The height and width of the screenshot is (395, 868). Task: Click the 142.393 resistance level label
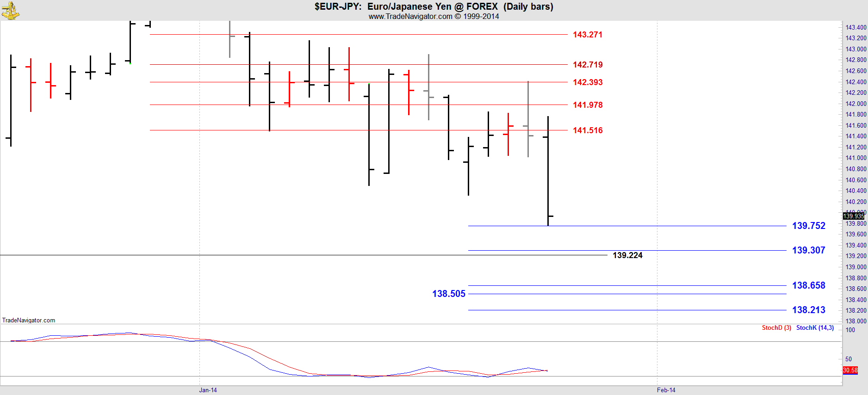pyautogui.click(x=587, y=82)
